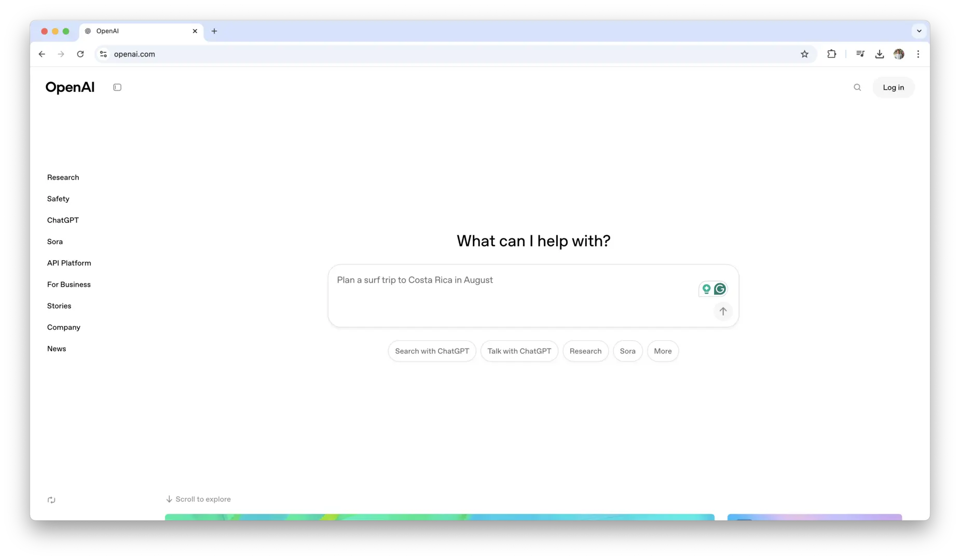Open Company in the sidebar
The image size is (960, 560).
[64, 327]
